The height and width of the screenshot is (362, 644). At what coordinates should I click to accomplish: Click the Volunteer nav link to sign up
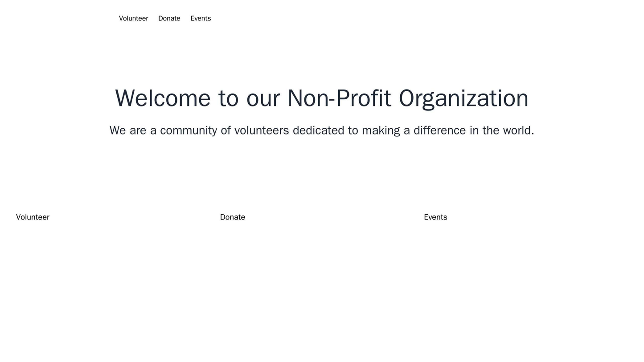[133, 18]
